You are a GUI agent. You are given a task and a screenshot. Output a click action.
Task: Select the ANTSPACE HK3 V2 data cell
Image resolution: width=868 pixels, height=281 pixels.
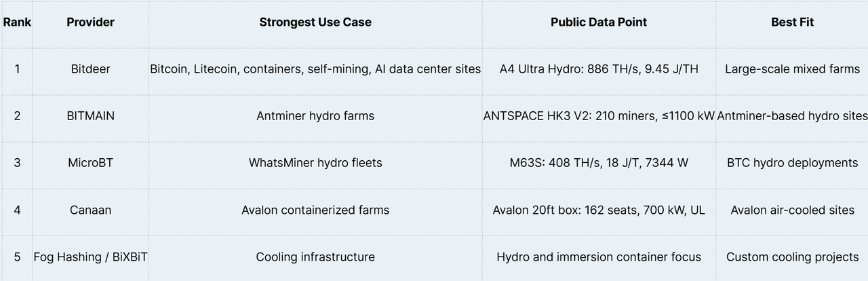tap(599, 116)
